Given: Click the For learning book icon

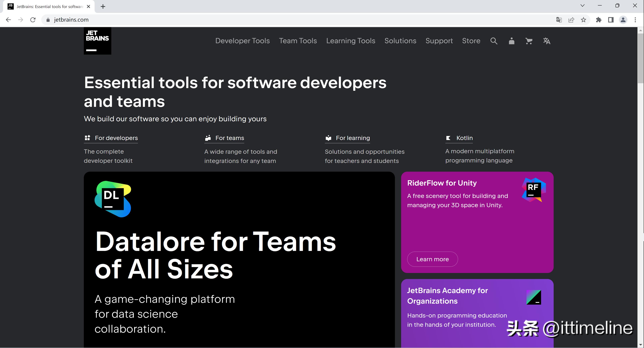Looking at the screenshot, I should [x=328, y=138].
